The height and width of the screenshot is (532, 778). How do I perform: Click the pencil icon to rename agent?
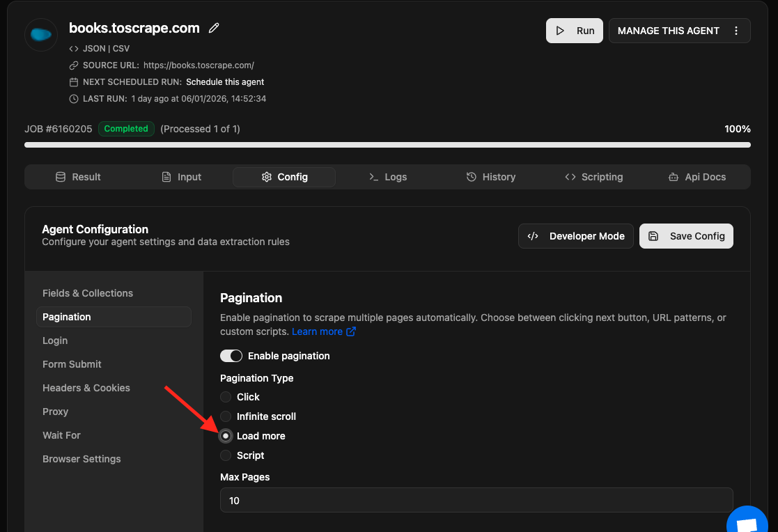click(x=215, y=29)
